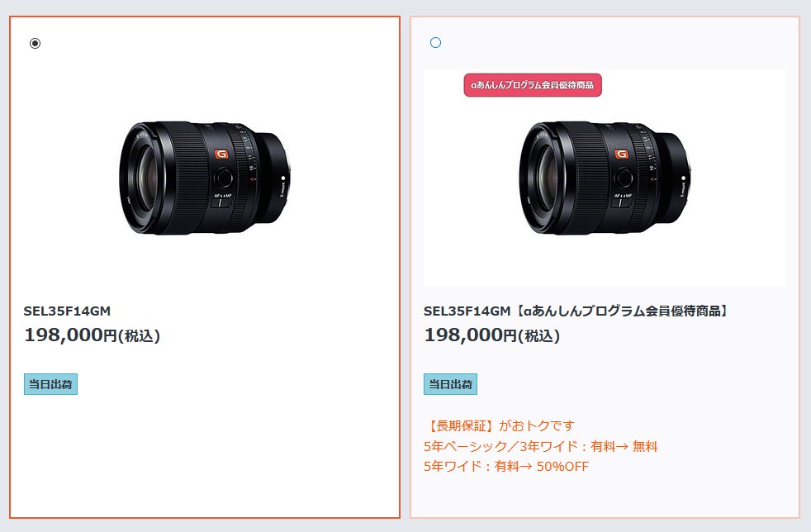Click the right 当日出荷 badge
The width and height of the screenshot is (811, 532).
[x=450, y=384]
